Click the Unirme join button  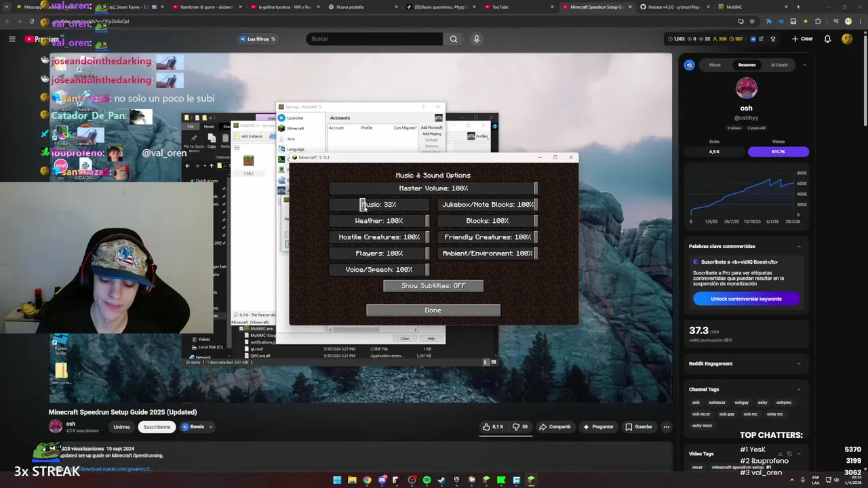tap(121, 427)
